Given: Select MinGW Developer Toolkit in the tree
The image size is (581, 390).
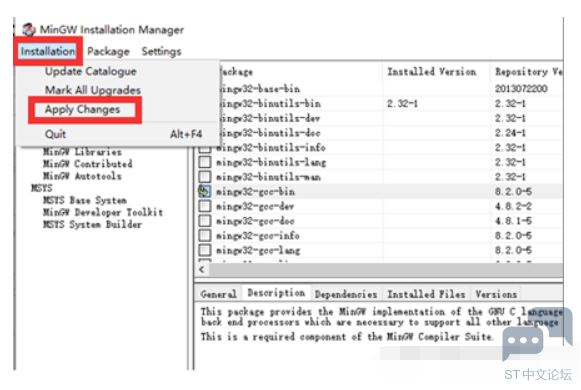Looking at the screenshot, I should pyautogui.click(x=103, y=212).
